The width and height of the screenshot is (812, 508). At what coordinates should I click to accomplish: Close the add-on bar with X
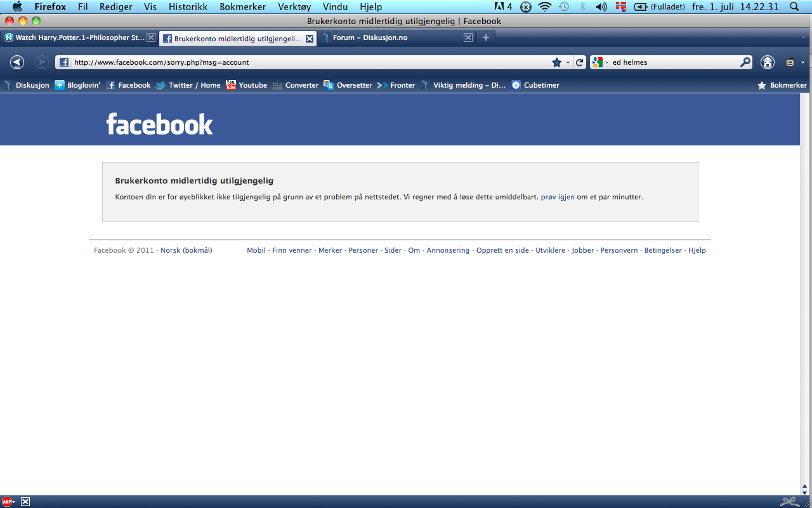point(25,502)
